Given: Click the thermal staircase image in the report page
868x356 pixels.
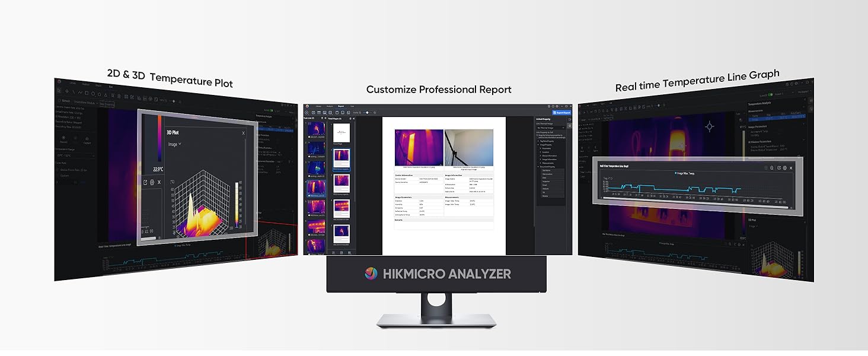Looking at the screenshot, I should point(419,147).
